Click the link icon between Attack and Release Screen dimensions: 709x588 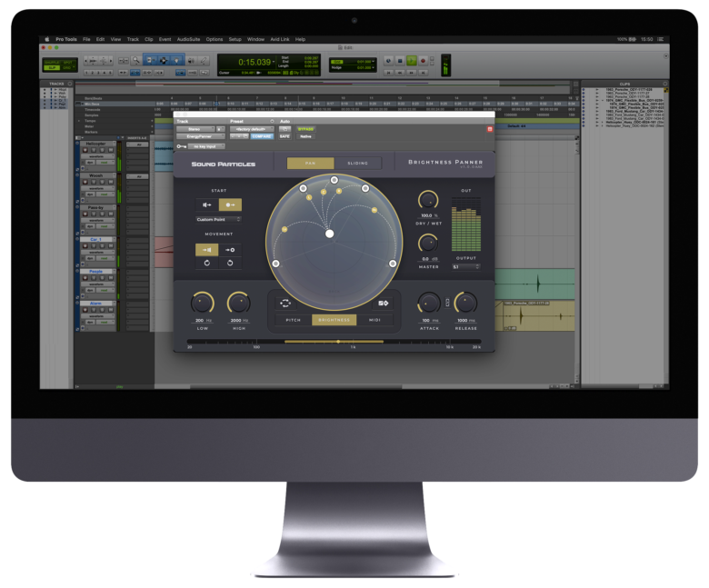coord(445,302)
